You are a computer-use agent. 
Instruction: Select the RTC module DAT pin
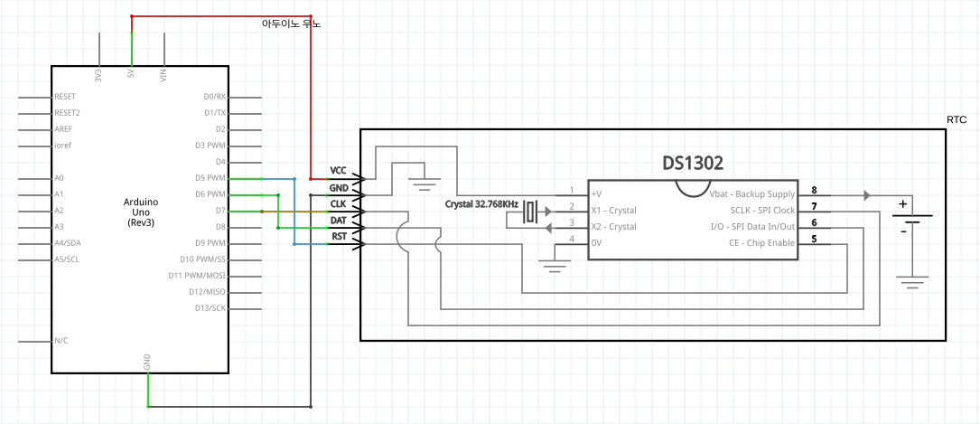point(347,228)
